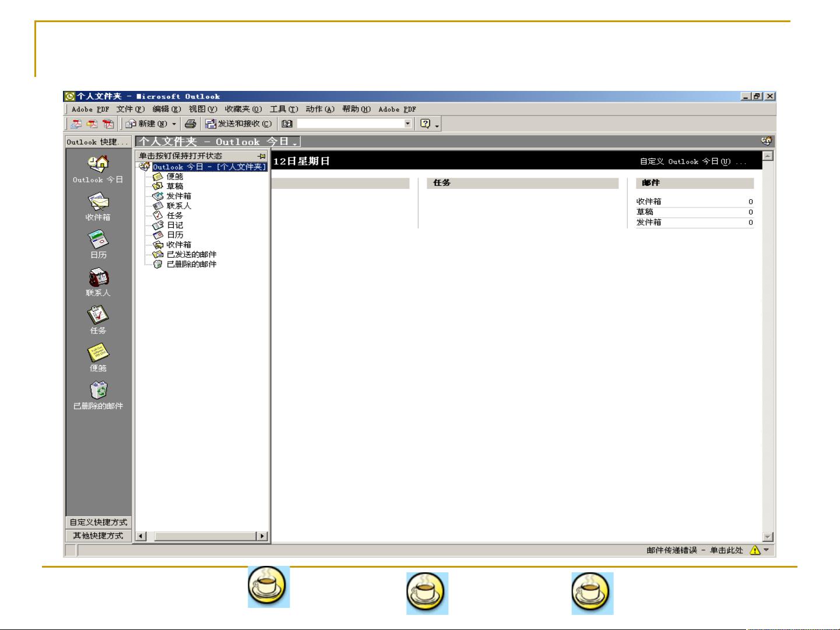This screenshot has height=630, width=840.
Task: Click the 其他快捷方式 group button
Action: tap(98, 536)
